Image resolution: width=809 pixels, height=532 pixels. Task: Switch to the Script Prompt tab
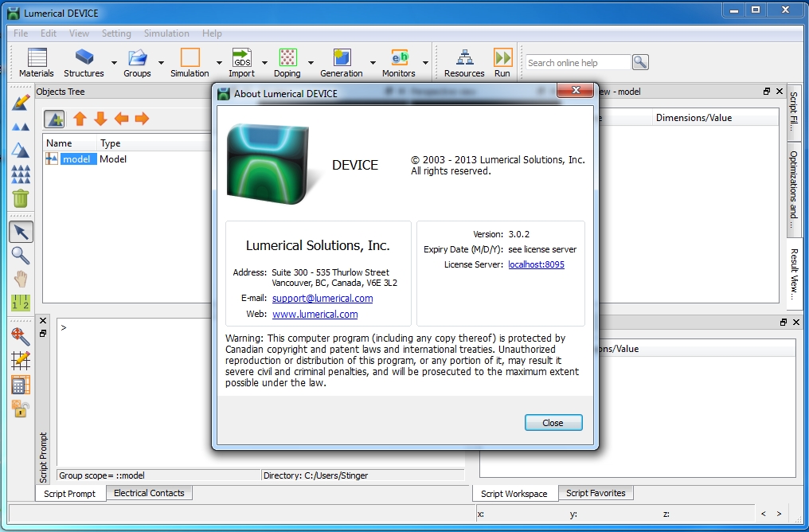click(69, 493)
